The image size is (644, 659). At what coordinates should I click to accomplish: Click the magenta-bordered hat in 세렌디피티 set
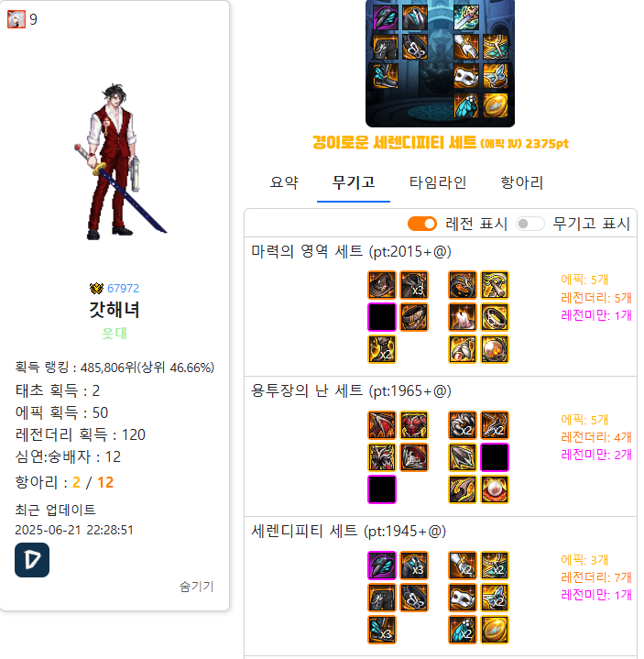tap(382, 566)
